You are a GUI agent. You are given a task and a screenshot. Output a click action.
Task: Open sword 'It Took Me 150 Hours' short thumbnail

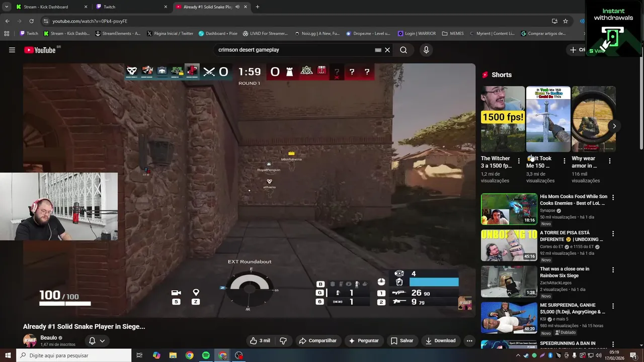click(x=548, y=119)
